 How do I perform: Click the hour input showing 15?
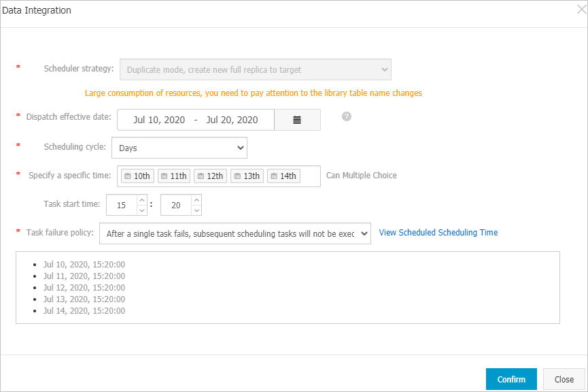(122, 205)
